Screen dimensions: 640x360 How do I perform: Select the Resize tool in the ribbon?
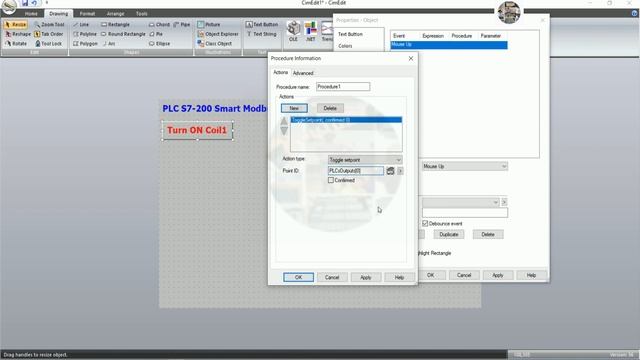click(16, 24)
